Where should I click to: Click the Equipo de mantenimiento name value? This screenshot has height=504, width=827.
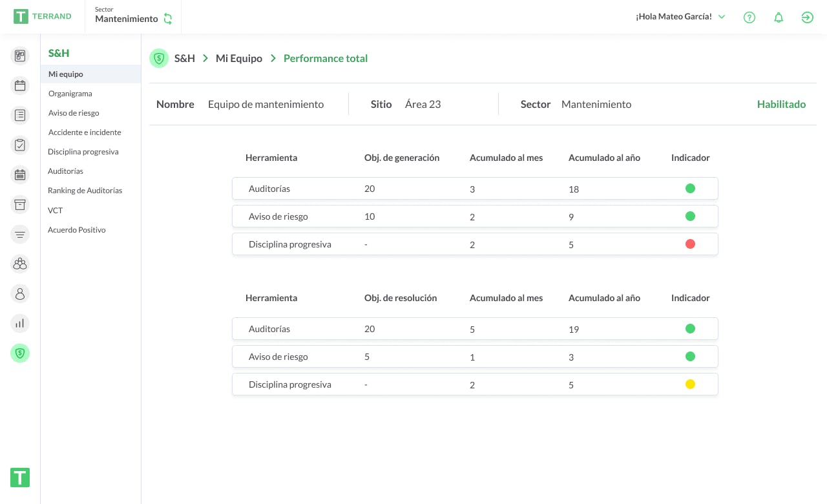(x=266, y=104)
